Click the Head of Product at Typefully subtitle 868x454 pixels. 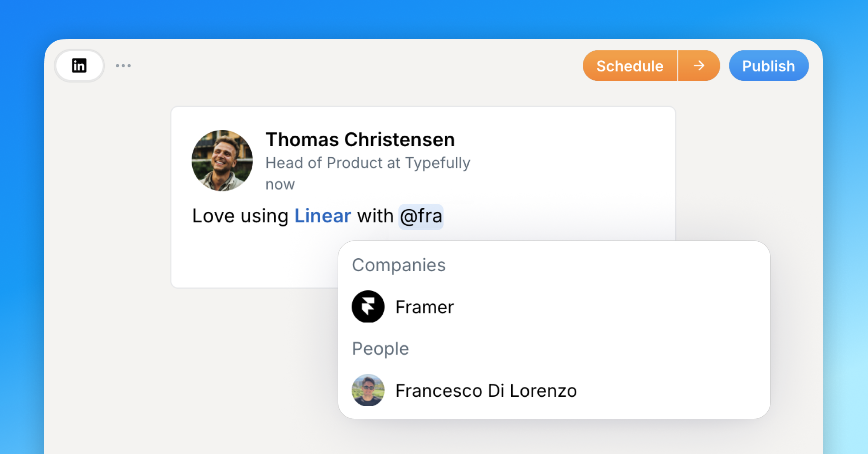click(368, 163)
